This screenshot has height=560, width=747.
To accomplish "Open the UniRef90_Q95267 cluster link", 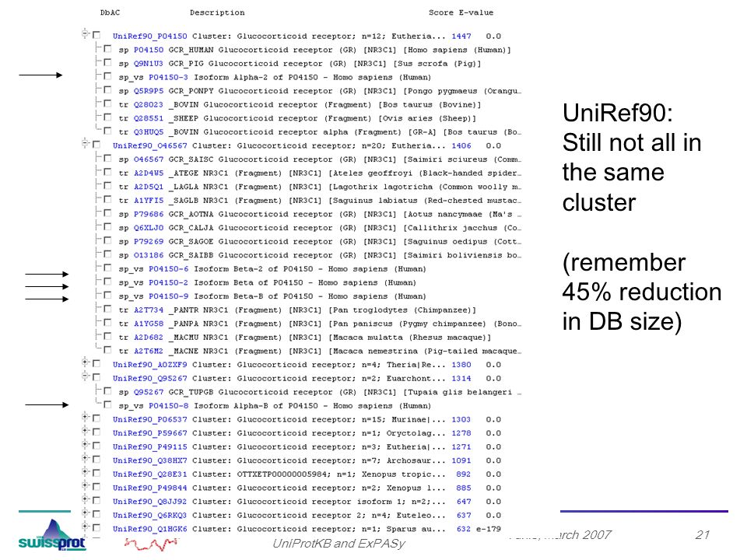I will tap(149, 379).
